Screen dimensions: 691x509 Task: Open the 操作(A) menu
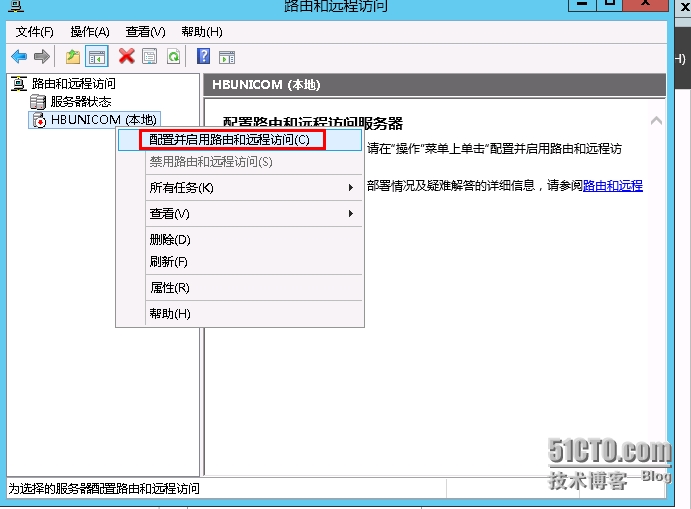click(x=90, y=32)
